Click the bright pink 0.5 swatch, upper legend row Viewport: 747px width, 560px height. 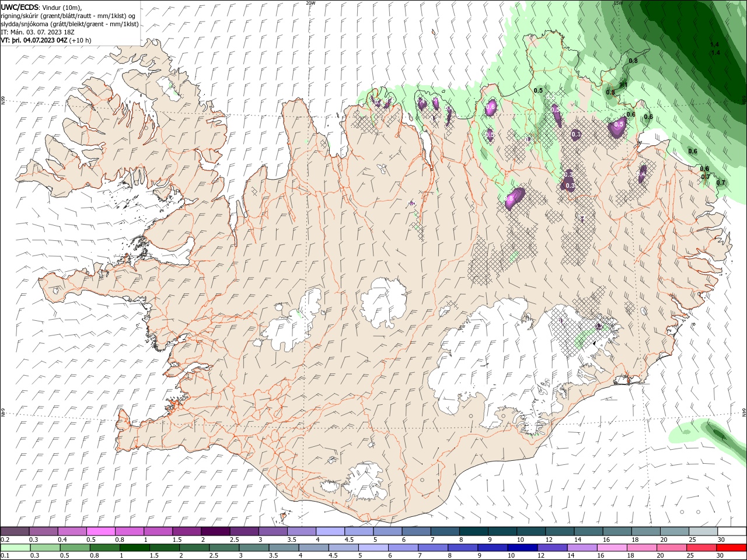pyautogui.click(x=101, y=531)
